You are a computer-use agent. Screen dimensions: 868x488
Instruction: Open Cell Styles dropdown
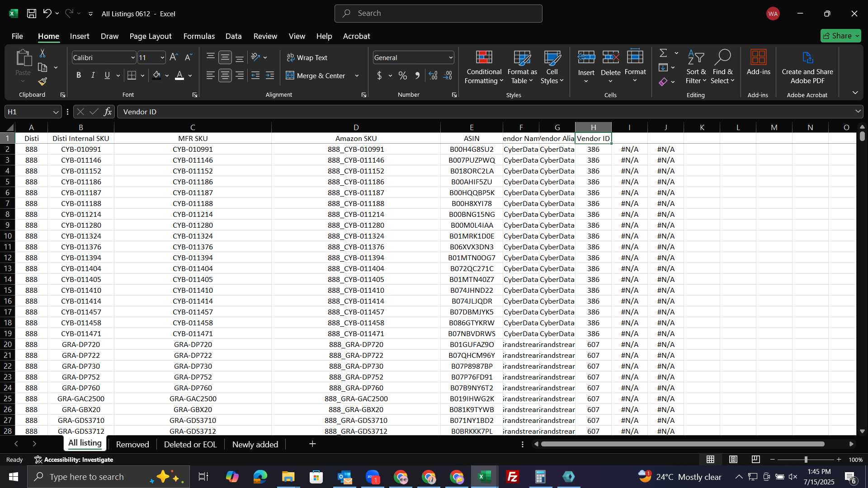pos(552,67)
